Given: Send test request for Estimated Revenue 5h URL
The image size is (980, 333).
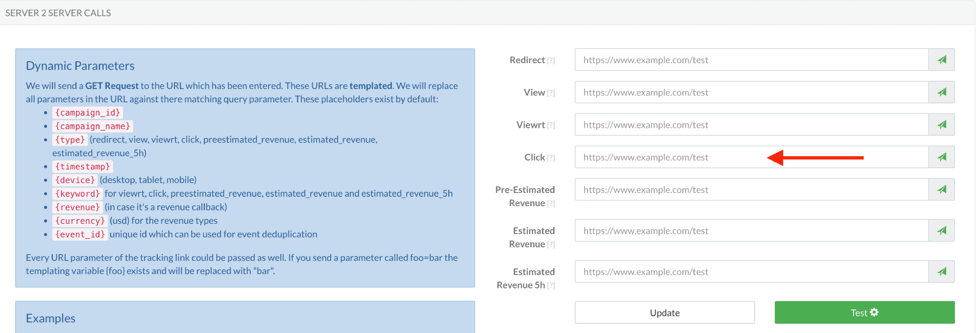Looking at the screenshot, I should [x=941, y=271].
